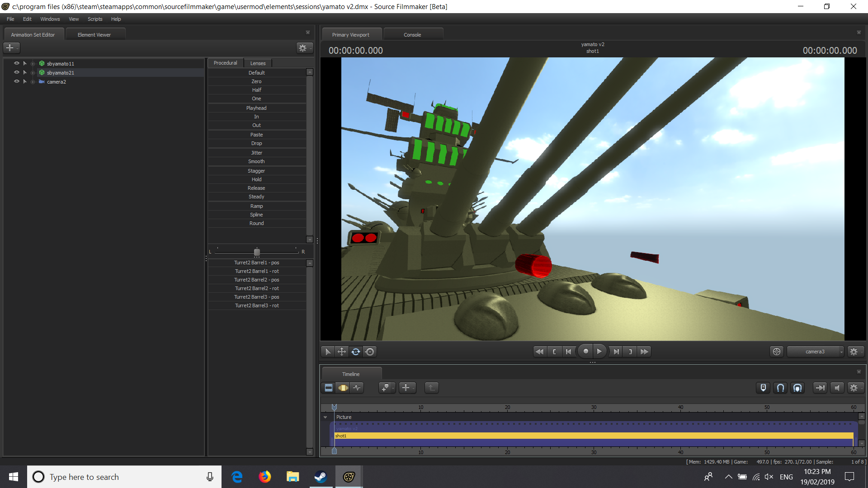The width and height of the screenshot is (868, 488).
Task: Start playback in the viewport
Action: tap(599, 351)
